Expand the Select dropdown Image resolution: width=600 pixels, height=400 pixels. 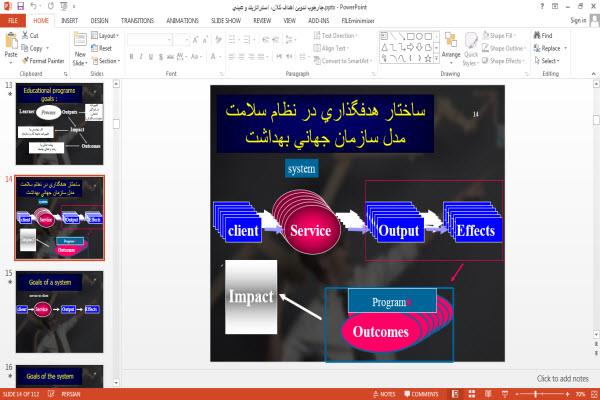[548, 61]
